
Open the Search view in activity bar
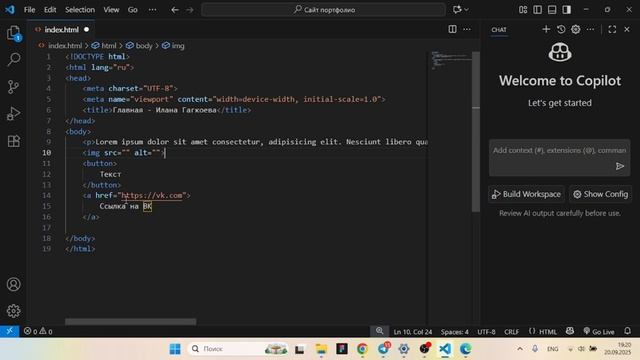click(13, 60)
